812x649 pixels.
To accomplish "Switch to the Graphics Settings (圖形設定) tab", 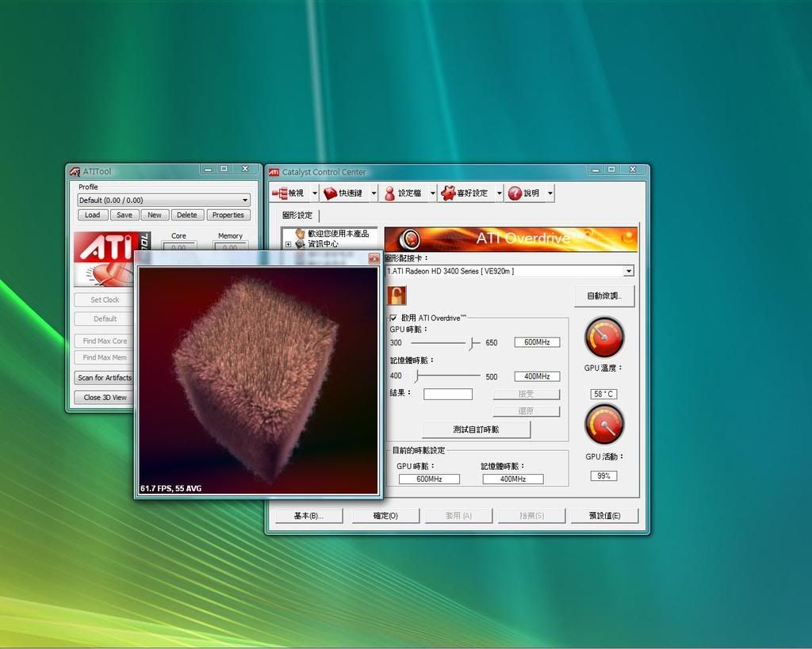I will [297, 215].
